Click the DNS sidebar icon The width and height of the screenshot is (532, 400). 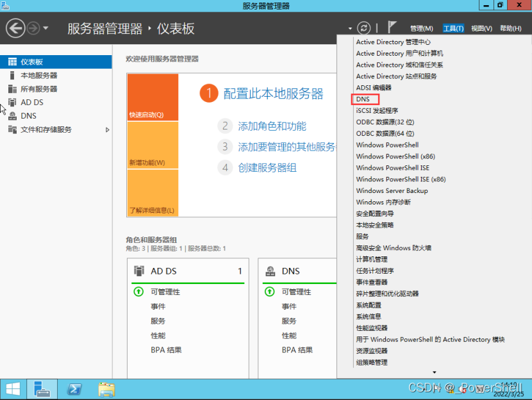point(12,116)
